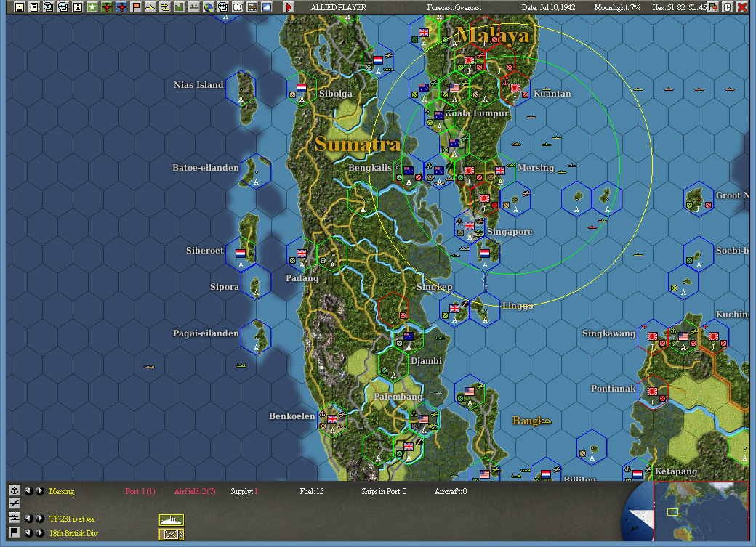Select red aircraft icon with blue background

[x=121, y=7]
